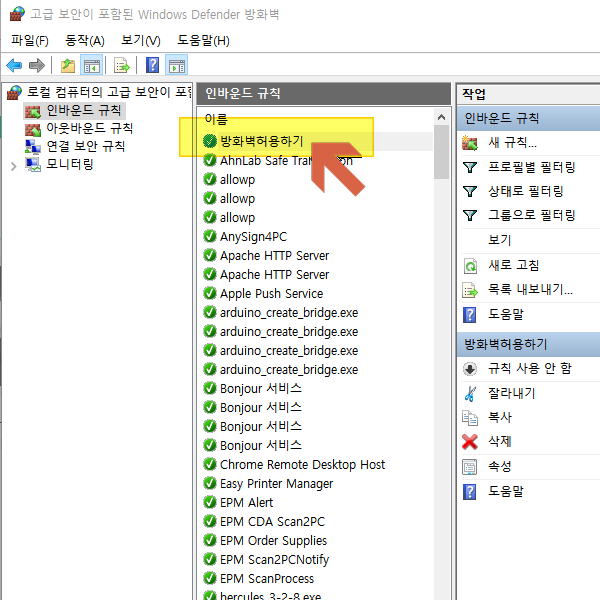Viewport: 600px width, 600px height.
Task: Click 도움말 under 방화벽허용하기 actions
Action: 505,491
